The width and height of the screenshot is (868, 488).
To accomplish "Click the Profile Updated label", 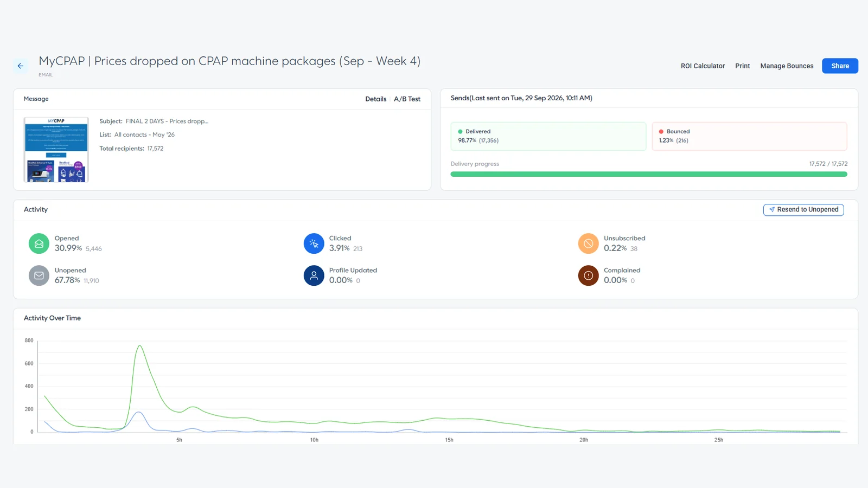I will pos(353,271).
